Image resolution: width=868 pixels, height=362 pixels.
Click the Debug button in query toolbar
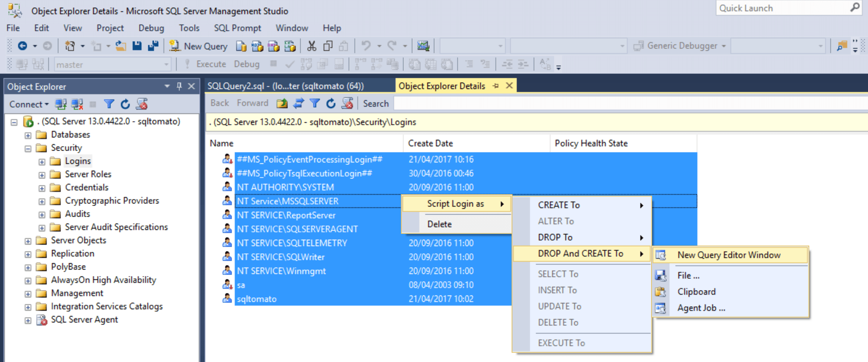click(x=247, y=64)
